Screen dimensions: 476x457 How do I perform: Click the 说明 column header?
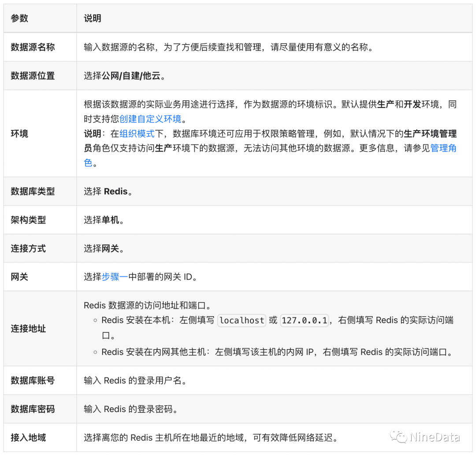pyautogui.click(x=93, y=18)
